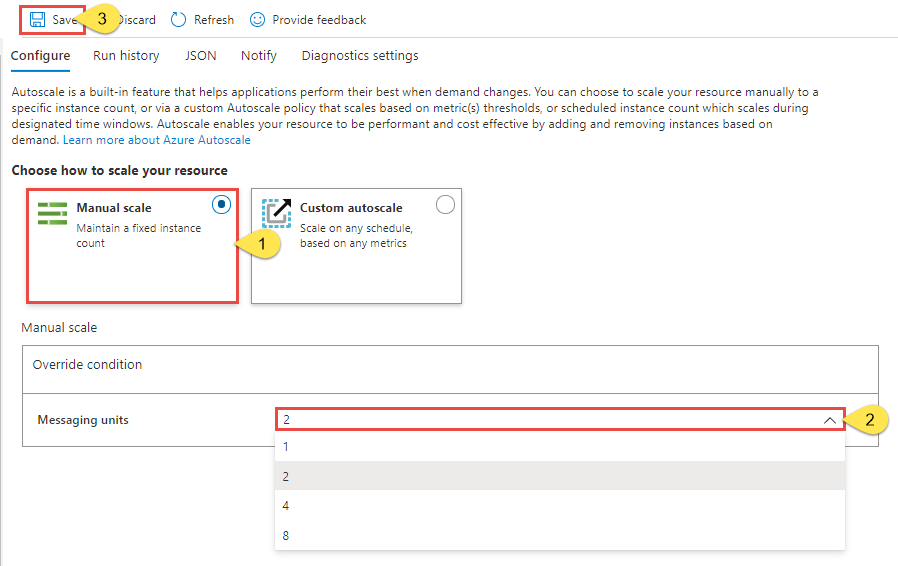The image size is (898, 566).
Task: Click the smiley feedback icon
Action: coord(257,20)
